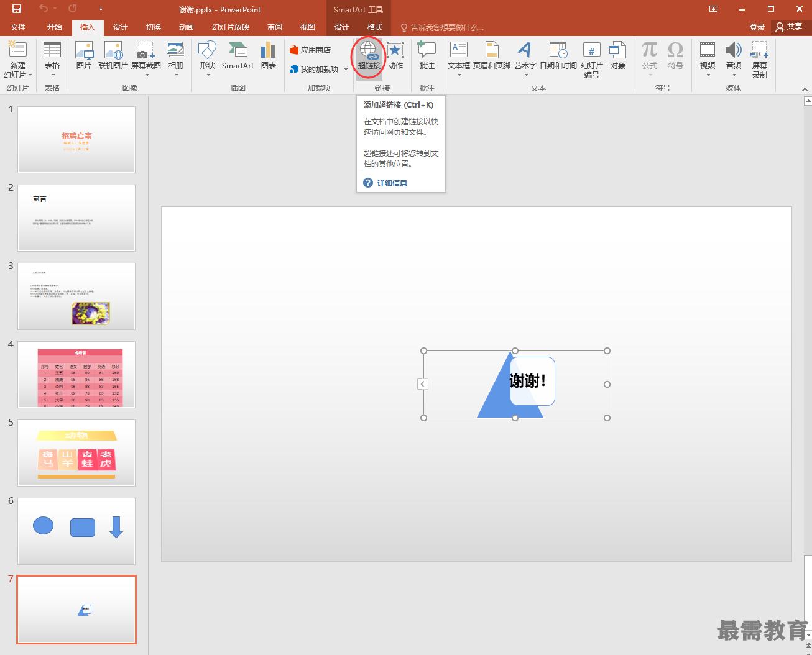Start 屏幕录制 screen recording
This screenshot has height=655, width=812.
pos(760,60)
